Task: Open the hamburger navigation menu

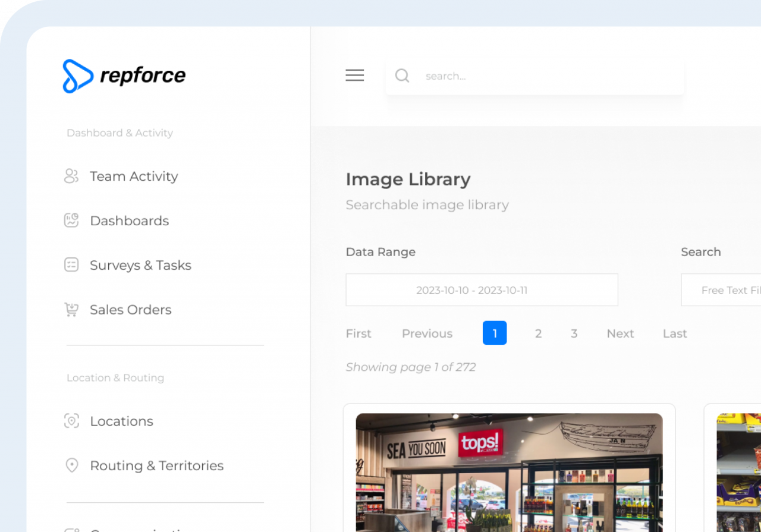Action: pos(354,75)
